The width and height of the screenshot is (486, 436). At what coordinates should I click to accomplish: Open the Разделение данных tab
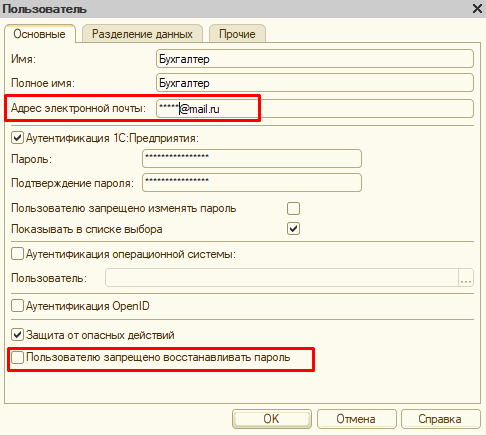142,34
